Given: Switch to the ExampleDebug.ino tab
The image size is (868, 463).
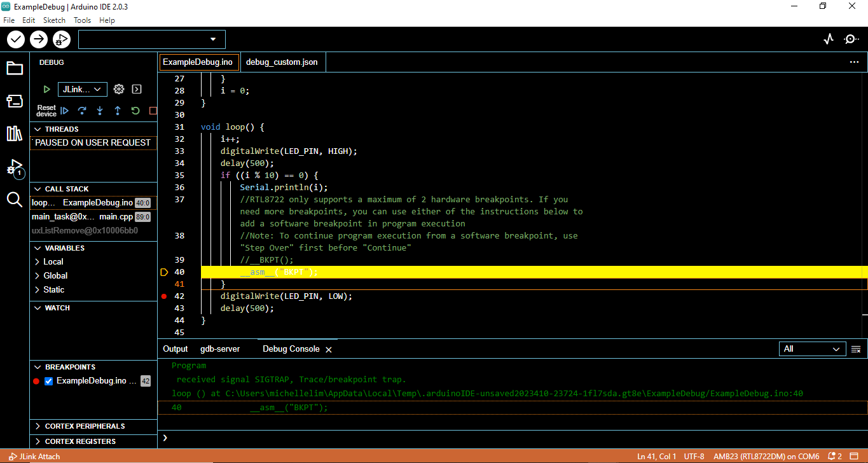Looking at the screenshot, I should (x=198, y=62).
